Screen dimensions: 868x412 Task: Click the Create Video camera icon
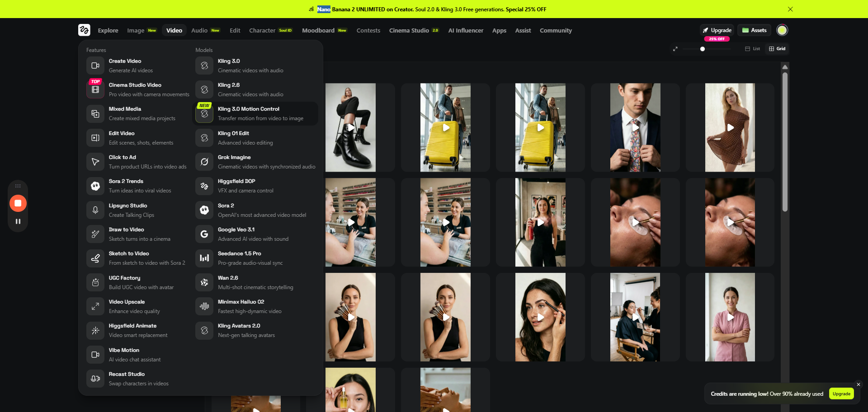[x=95, y=66]
